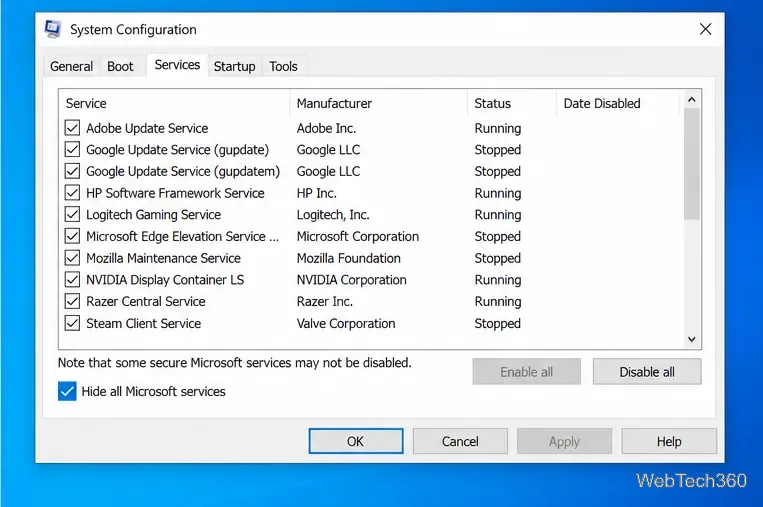Uncheck Adobe Update Service checkbox
Viewport: 763px width, 507px height.
[x=72, y=128]
